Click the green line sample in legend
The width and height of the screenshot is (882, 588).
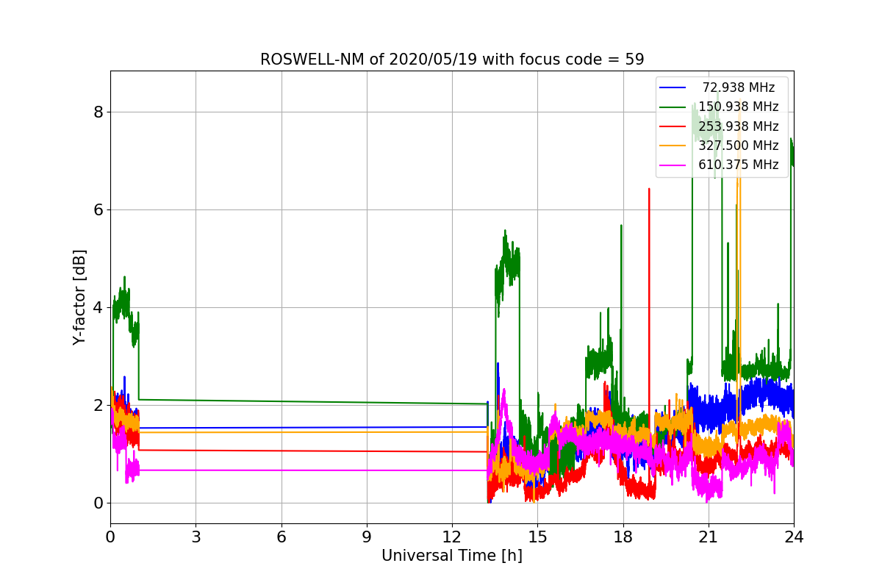(x=673, y=107)
